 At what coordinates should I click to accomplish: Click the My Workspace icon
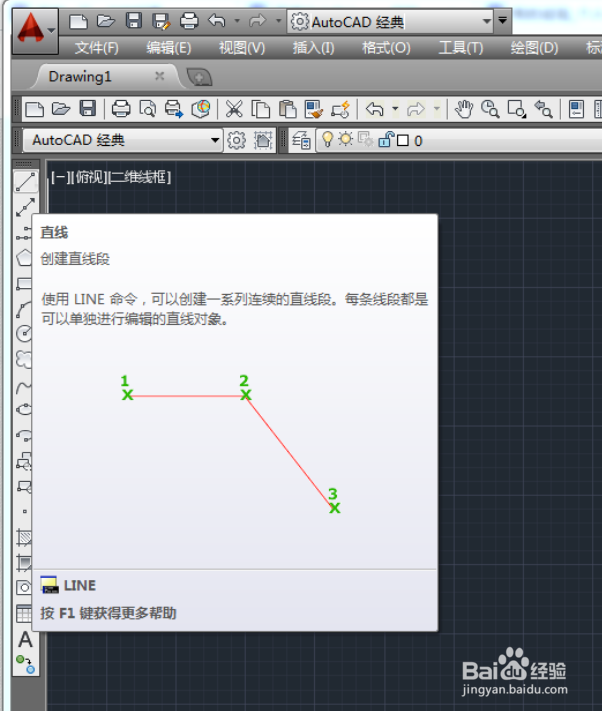(x=263, y=140)
